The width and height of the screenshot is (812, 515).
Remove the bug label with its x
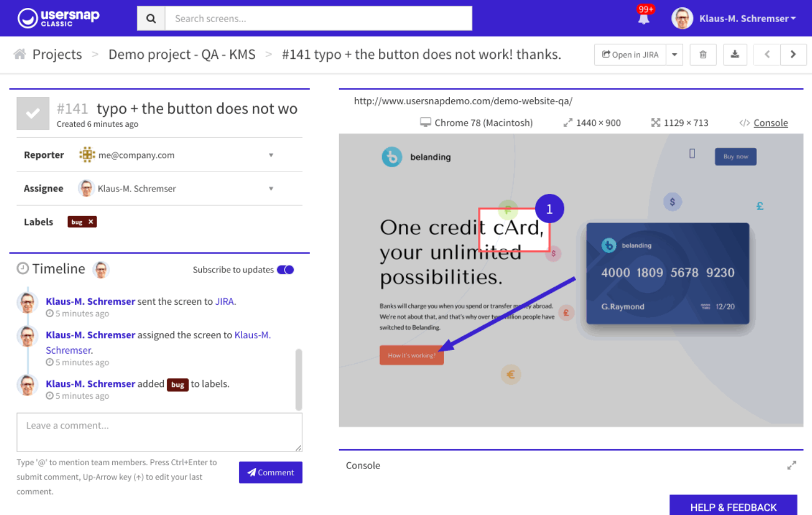pos(91,222)
